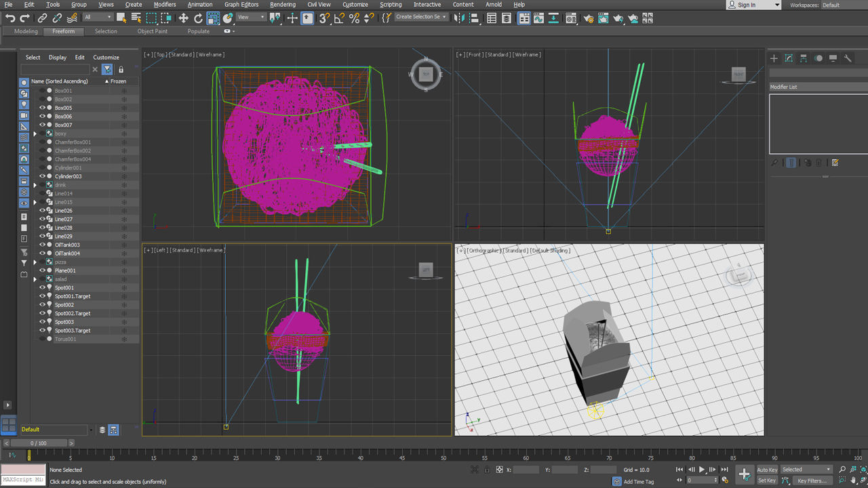
Task: Click Name (Sorted Ascending) column header
Action: tap(60, 81)
